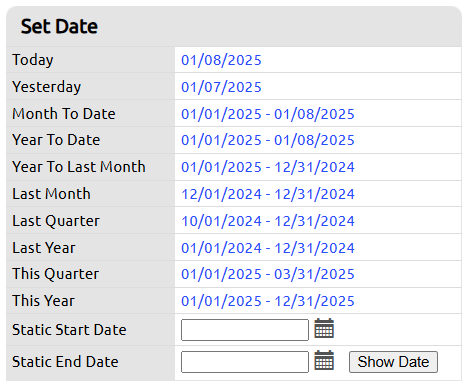Choose Yesterday's date 01/07/2025

pos(221,87)
